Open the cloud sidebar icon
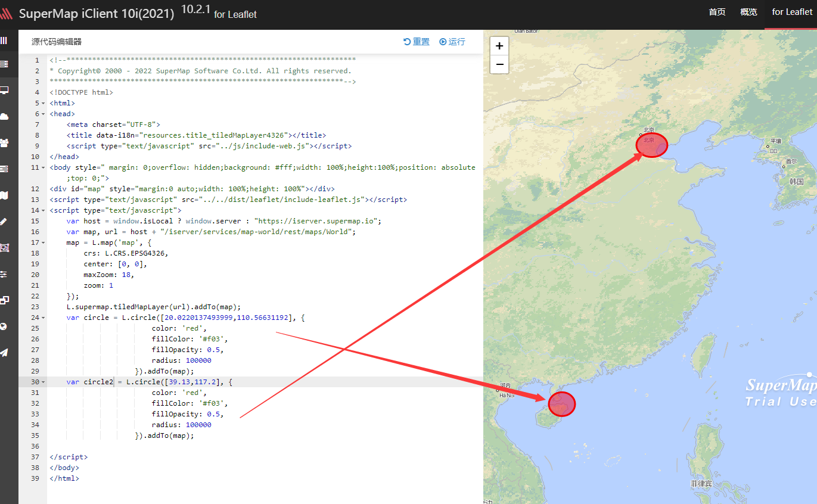The width and height of the screenshot is (817, 504). 4,116
